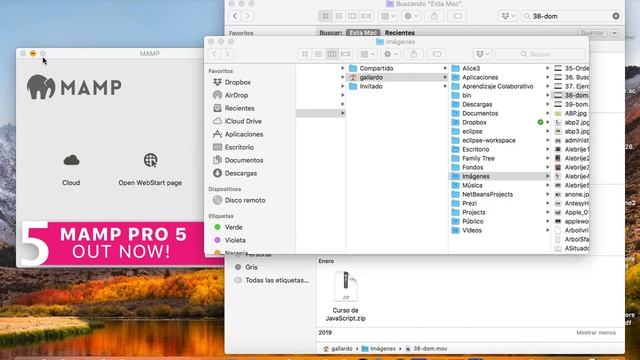Filter by the Gris tag in search window
Image resolution: width=640 pixels, height=360 pixels.
pos(251,267)
